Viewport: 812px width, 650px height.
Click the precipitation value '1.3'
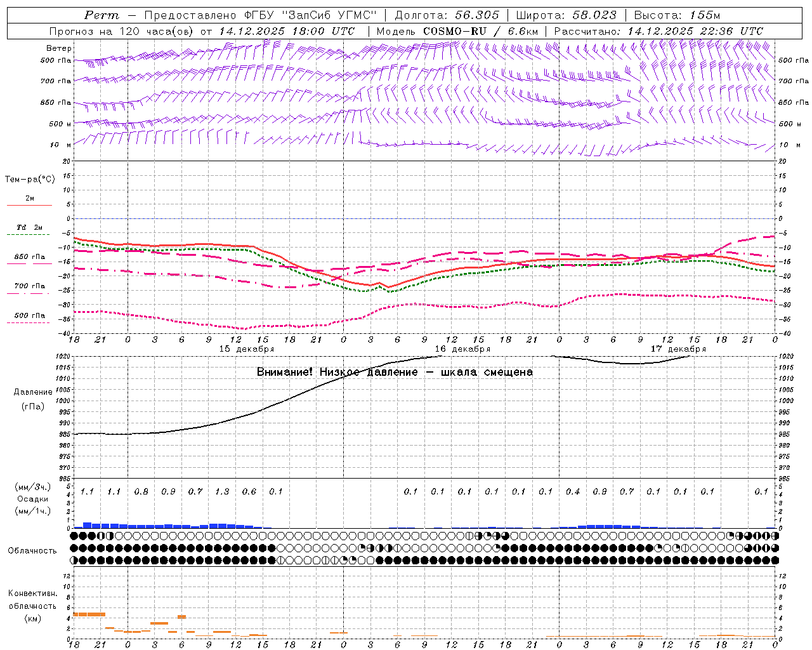[222, 491]
